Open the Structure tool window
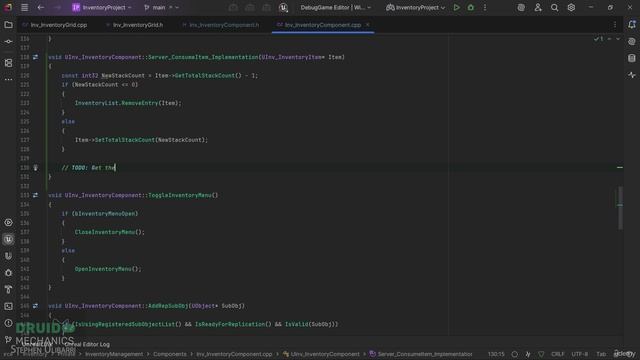Image resolution: width=640 pixels, height=360 pixels. click(8, 63)
